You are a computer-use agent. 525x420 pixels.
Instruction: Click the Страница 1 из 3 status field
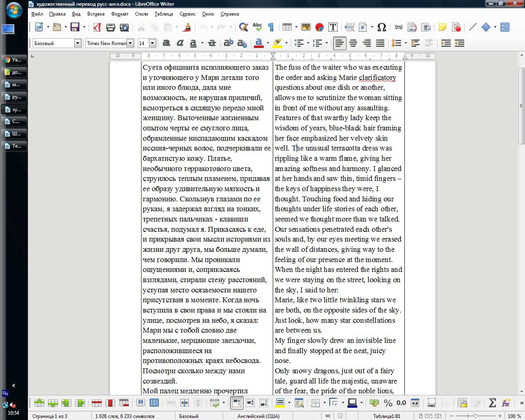[x=50, y=416]
